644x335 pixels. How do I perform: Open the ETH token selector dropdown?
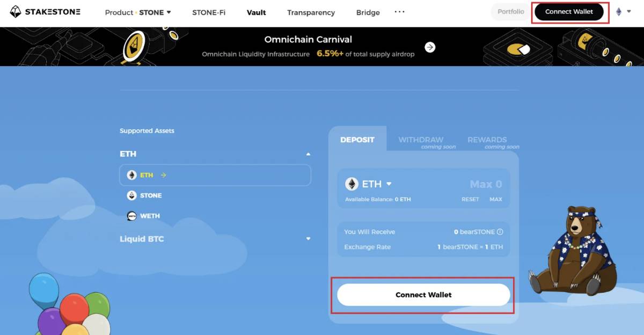click(389, 184)
